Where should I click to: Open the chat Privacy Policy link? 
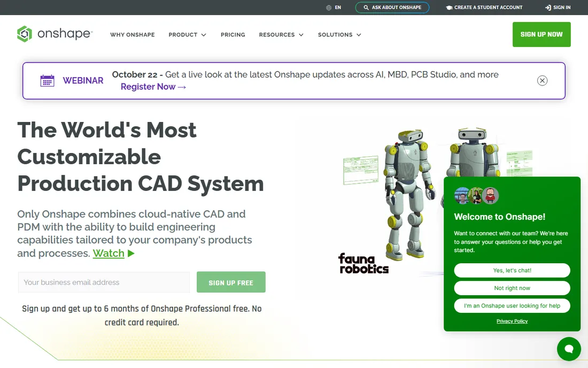point(512,321)
